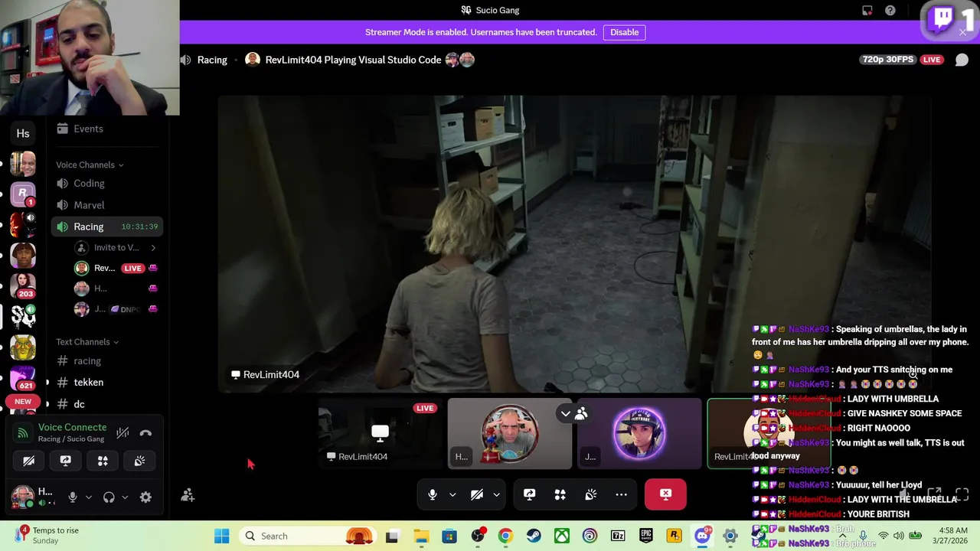This screenshot has height=551, width=980.
Task: Open the Discord inbox icon at top
Action: click(867, 11)
